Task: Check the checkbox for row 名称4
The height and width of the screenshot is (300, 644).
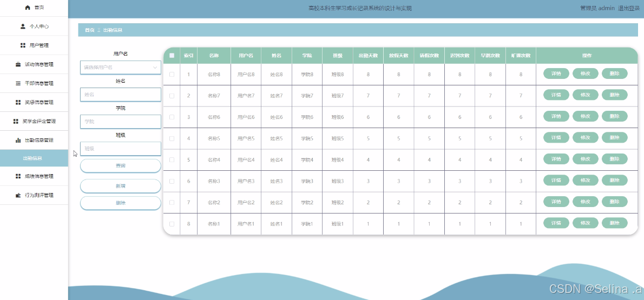Action: coord(172,159)
